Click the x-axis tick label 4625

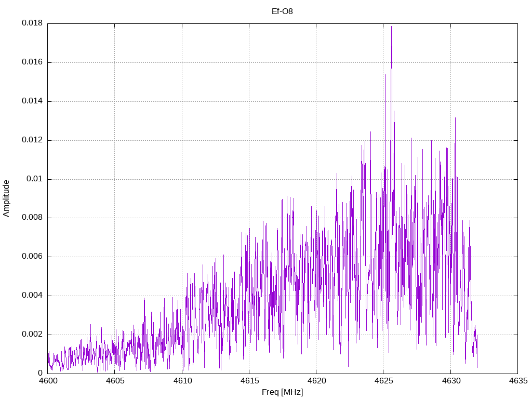point(384,381)
